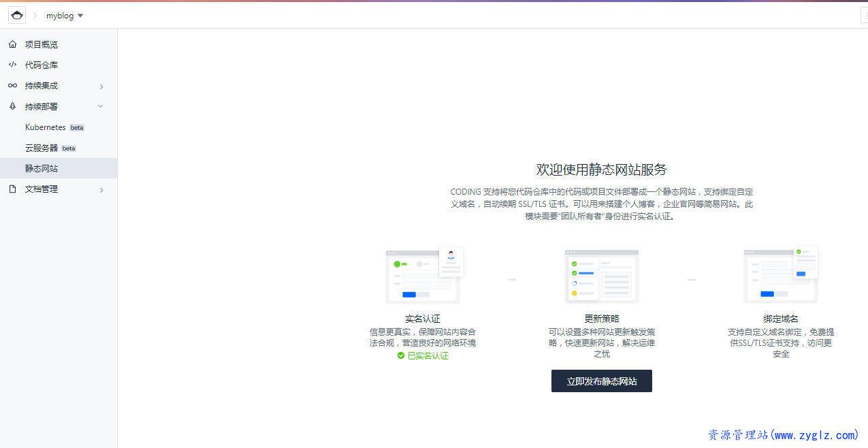Viewport: 868px width, 448px height.
Task: Click the 实名认证 illustration
Action: 424,275
